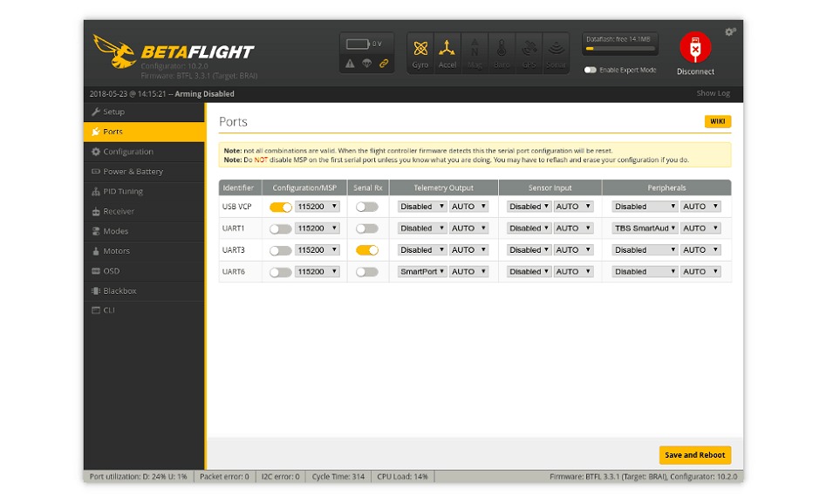Click the link status chain icon
This screenshot has width=840, height=504.
(x=384, y=63)
